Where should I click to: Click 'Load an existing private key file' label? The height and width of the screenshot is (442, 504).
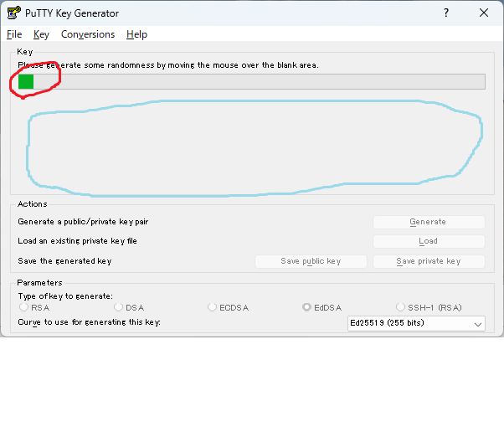click(77, 241)
